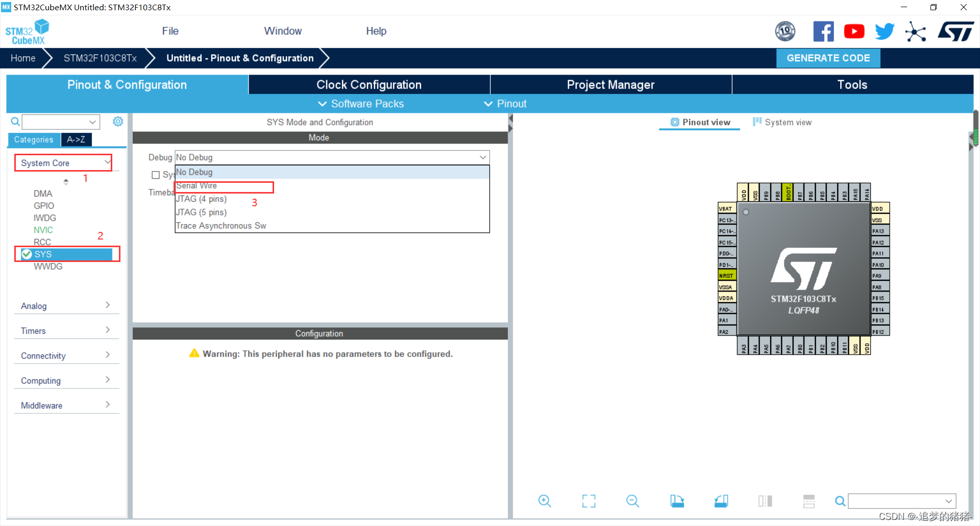Select the Pinout & Configuration tab
This screenshot has width=980, height=526.
[127, 85]
